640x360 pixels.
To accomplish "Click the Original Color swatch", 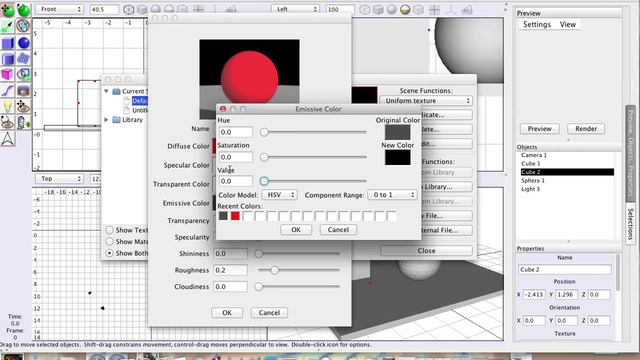I will click(398, 133).
